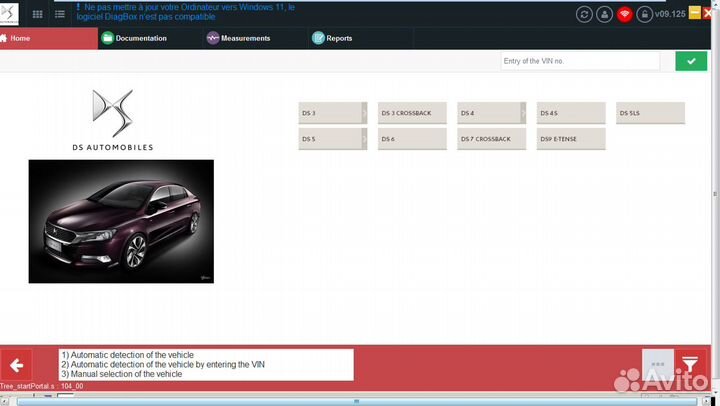
Task: Open the grid apps menu icon
Action: 38,14
